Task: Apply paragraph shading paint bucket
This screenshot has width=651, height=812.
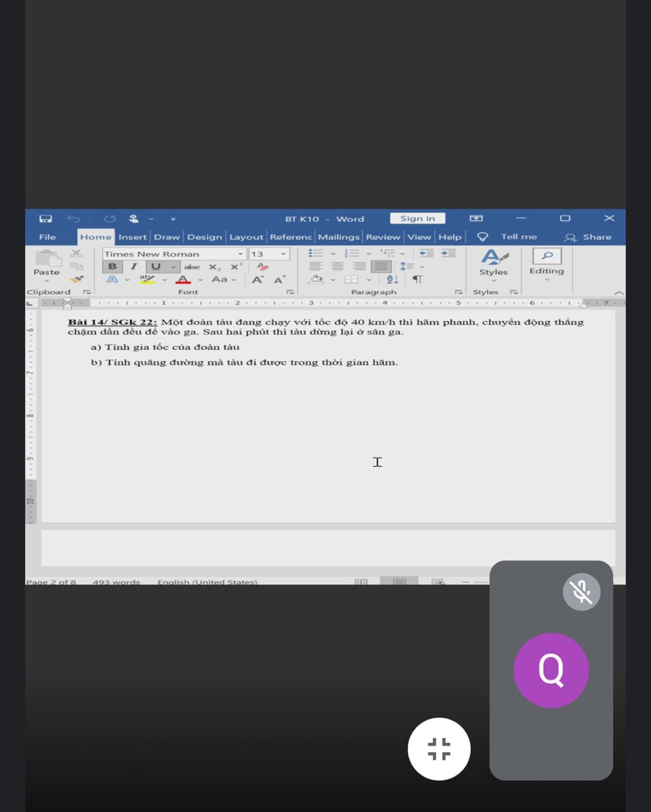Action: coord(316,279)
